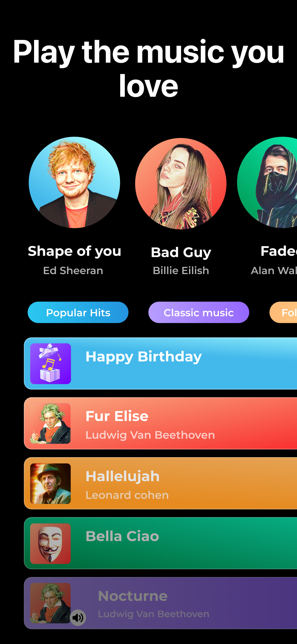Image resolution: width=297 pixels, height=644 pixels.
Task: Start the Bella Ciao song
Action: click(122, 536)
